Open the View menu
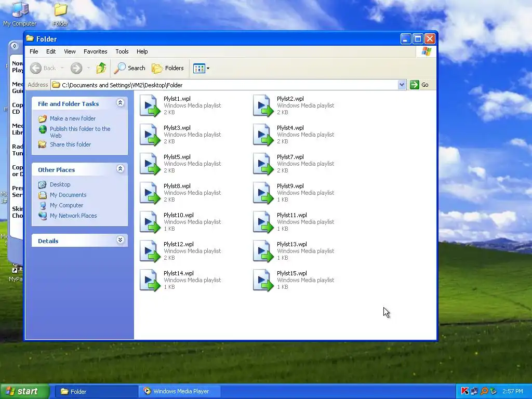The height and width of the screenshot is (399, 532). [x=70, y=51]
